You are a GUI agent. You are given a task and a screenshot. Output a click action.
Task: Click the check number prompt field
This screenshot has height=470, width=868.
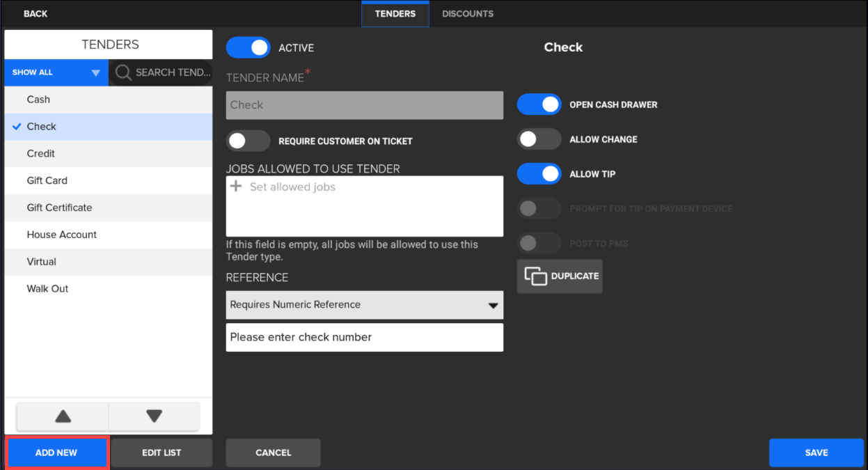click(364, 337)
